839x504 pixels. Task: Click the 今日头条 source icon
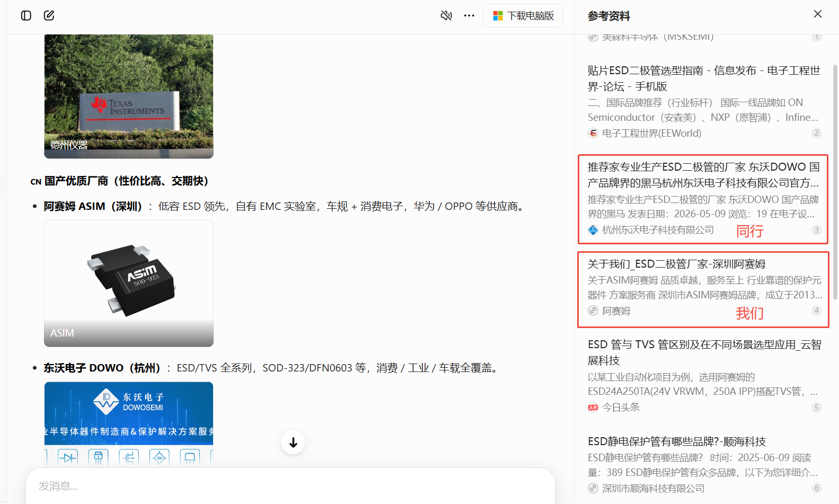[x=593, y=408]
